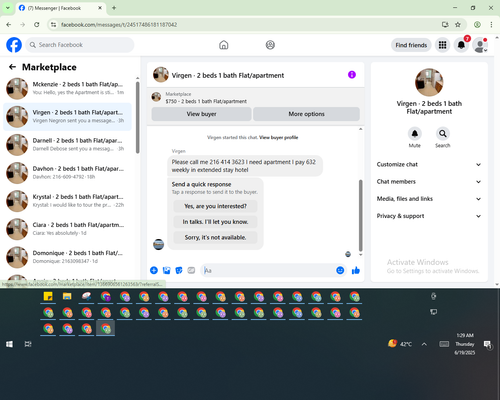The height and width of the screenshot is (400, 500).
Task: Open File Explorer from taskbar
Action: click(67, 296)
